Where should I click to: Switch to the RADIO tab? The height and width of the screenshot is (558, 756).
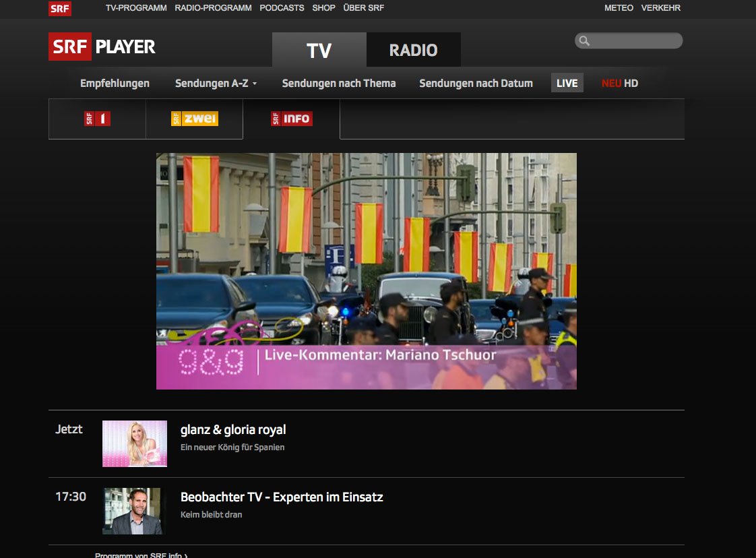(414, 50)
